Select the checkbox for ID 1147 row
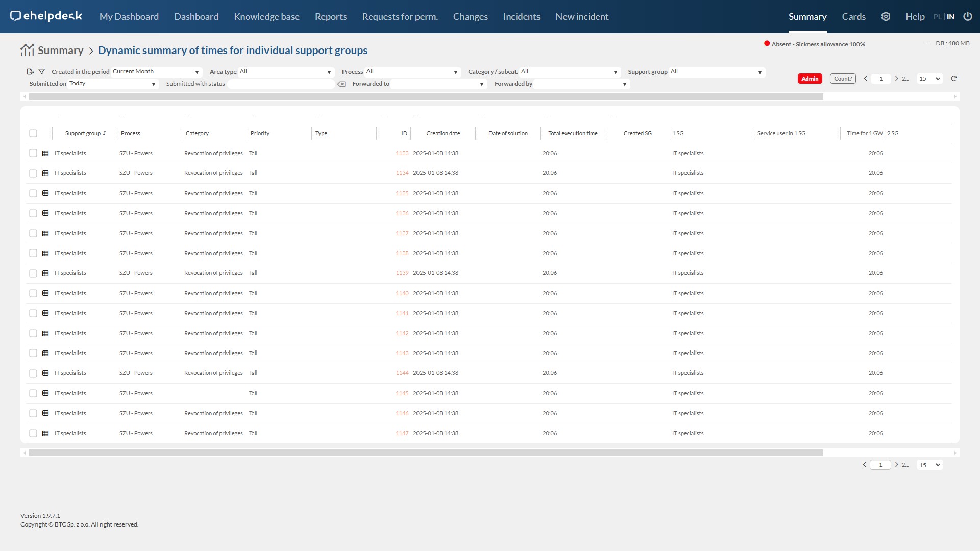Screen dimensions: 980x551 (x=33, y=433)
